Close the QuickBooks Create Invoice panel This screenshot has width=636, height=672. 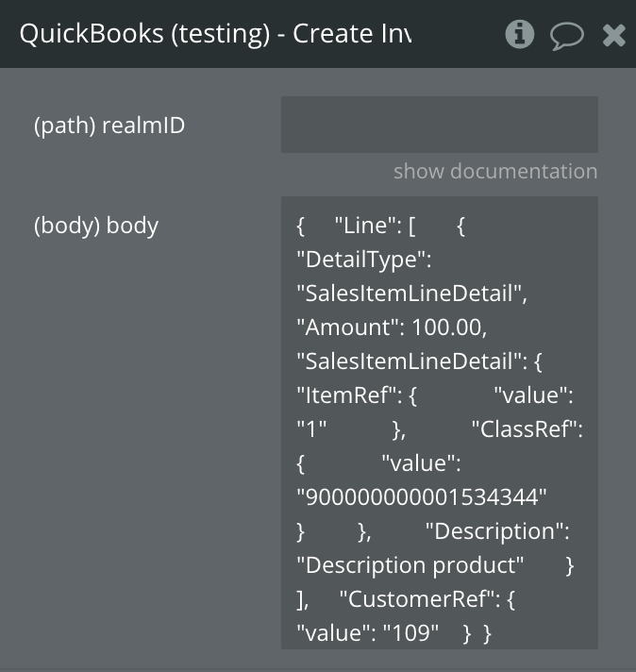pos(613,36)
